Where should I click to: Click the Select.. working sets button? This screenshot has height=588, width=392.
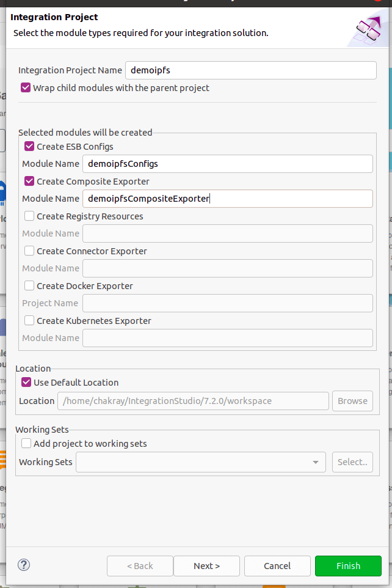[352, 462]
